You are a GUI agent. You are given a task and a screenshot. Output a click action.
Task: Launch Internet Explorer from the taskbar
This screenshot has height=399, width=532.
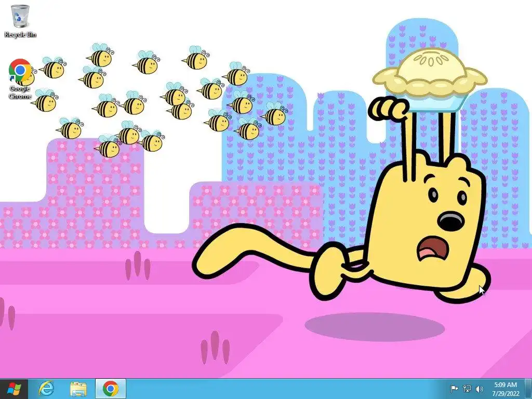click(x=46, y=389)
